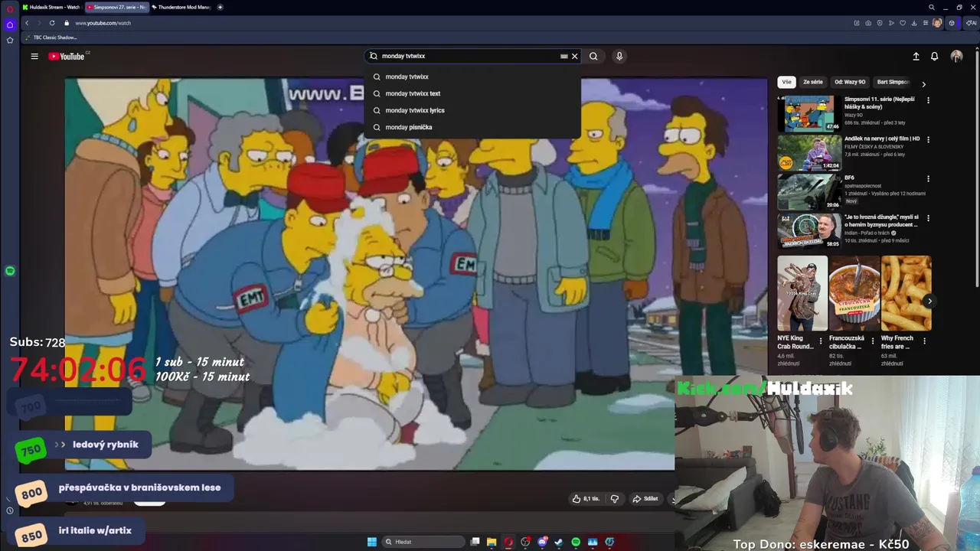Screen dimensions: 980x551
Task: Open the YouTube account avatar menu
Action: [956, 56]
